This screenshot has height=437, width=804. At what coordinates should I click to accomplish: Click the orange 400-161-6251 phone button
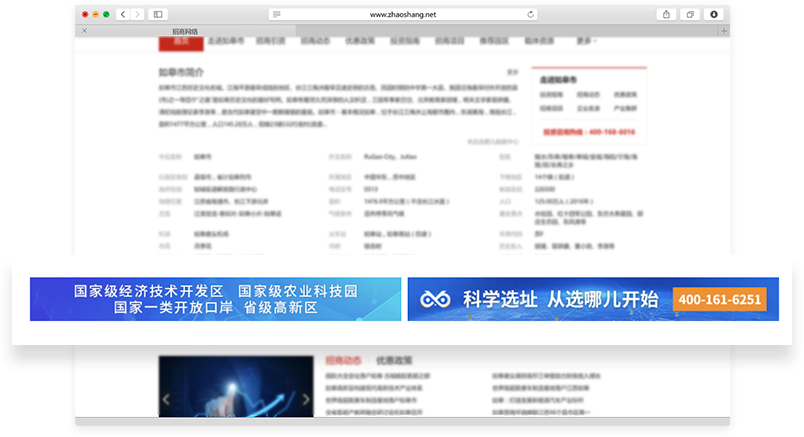(x=719, y=299)
